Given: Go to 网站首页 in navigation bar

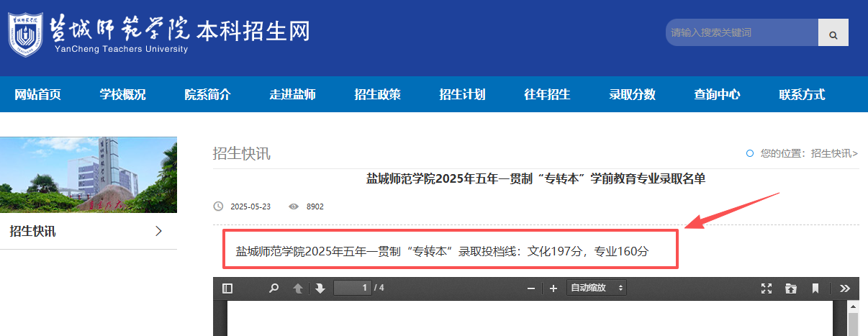Looking at the screenshot, I should (x=37, y=94).
